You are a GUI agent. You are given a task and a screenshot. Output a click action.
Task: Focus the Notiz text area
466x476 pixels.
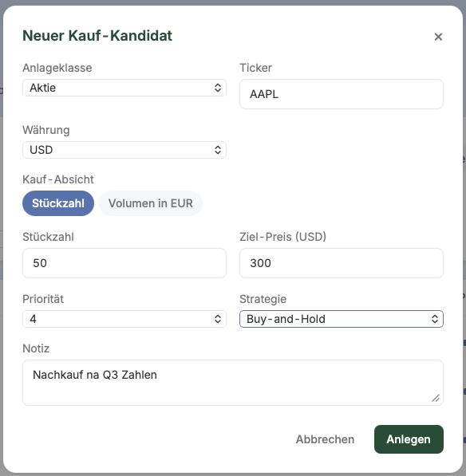coord(233,383)
